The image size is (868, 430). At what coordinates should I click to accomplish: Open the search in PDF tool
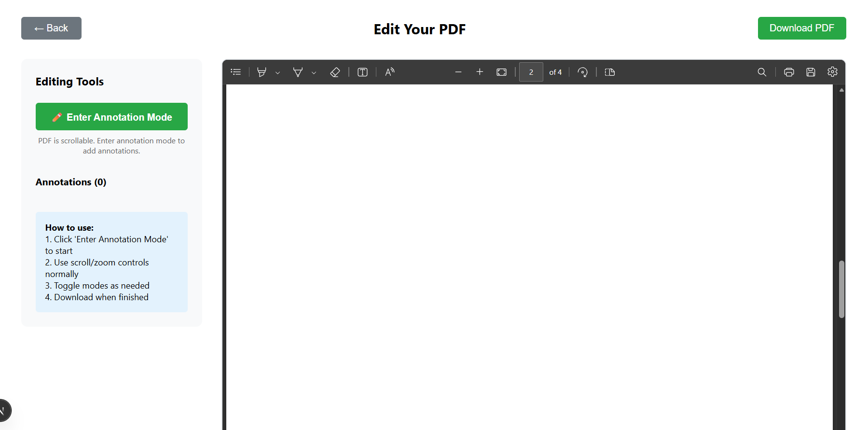(x=762, y=72)
